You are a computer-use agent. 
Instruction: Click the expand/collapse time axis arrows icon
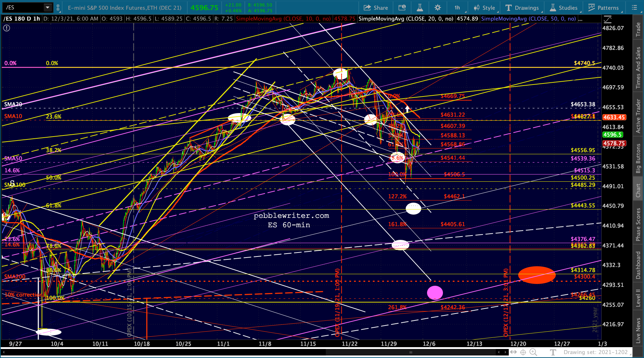click(x=513, y=352)
